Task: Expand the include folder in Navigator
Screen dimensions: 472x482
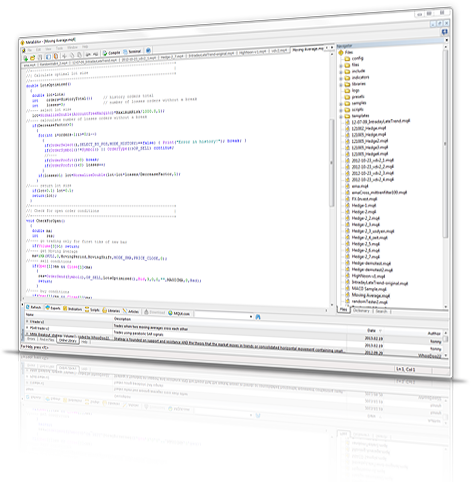Action: (341, 72)
